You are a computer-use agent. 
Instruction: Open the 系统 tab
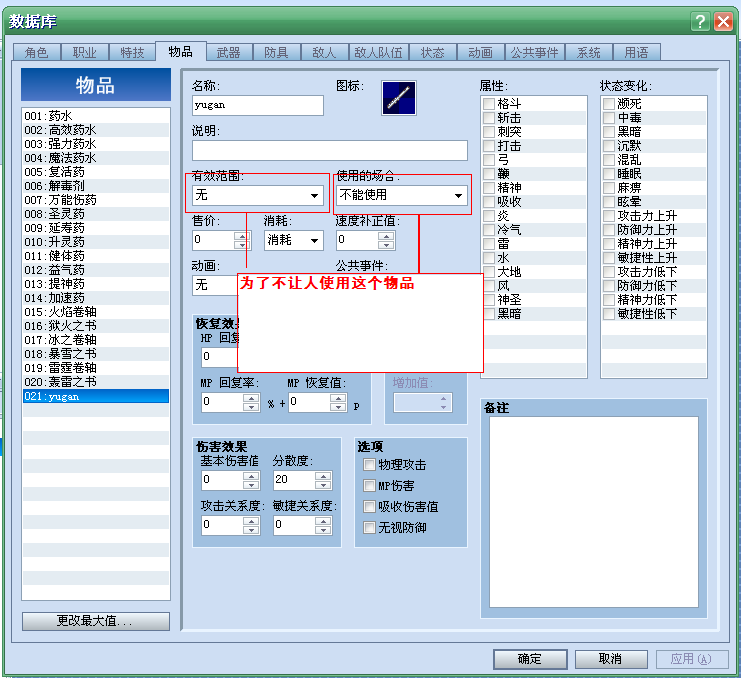pyautogui.click(x=589, y=52)
